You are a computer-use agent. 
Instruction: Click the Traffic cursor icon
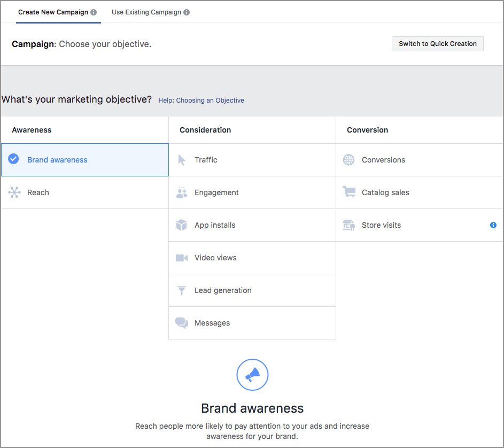click(x=182, y=160)
